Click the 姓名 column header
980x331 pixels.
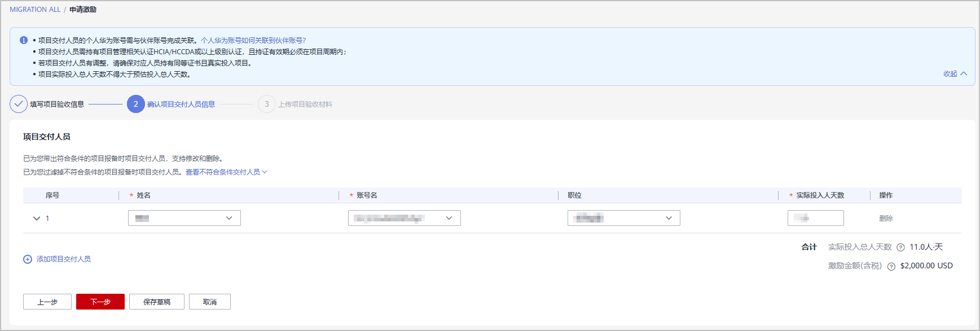(143, 195)
